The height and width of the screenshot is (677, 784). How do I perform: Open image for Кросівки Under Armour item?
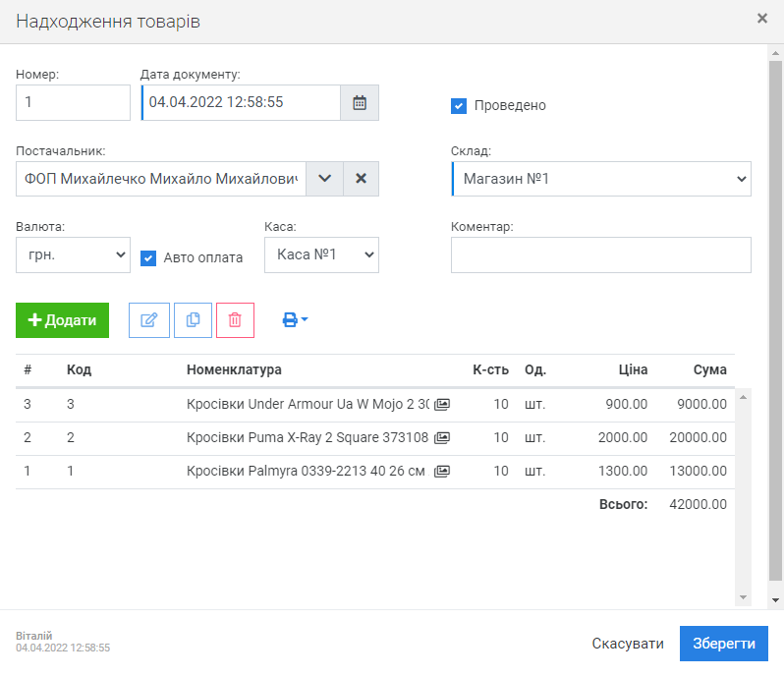click(442, 404)
